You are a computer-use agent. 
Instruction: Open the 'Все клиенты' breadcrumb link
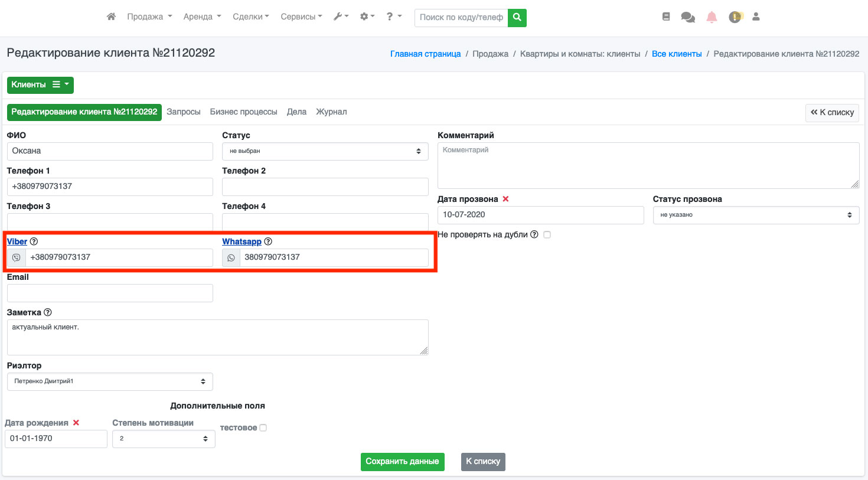[x=677, y=54]
